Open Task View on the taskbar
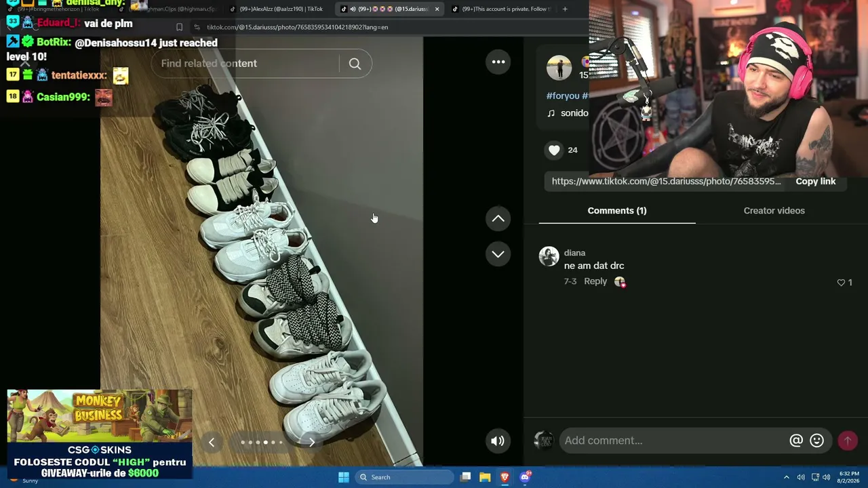 coord(466,477)
